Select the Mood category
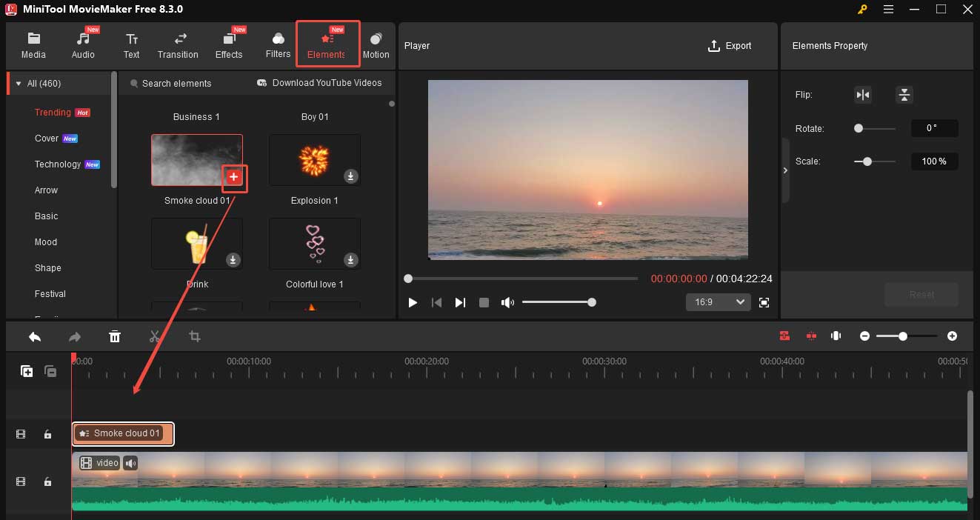The width and height of the screenshot is (980, 520). 46,242
